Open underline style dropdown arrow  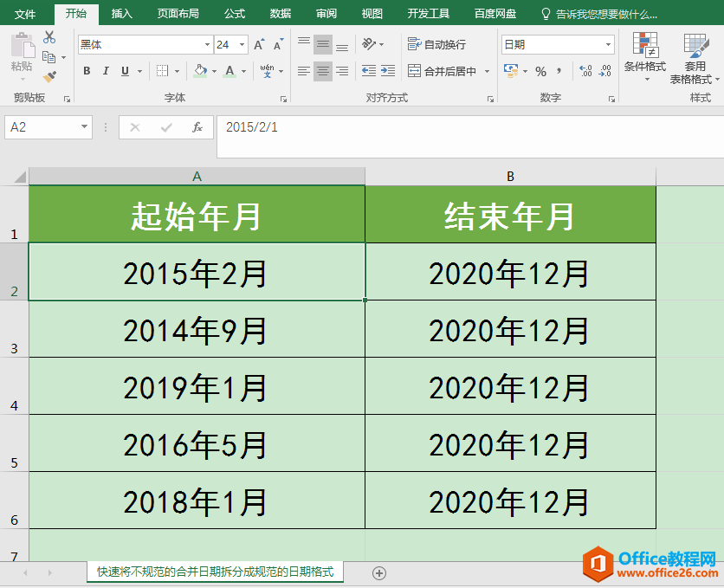[139, 72]
